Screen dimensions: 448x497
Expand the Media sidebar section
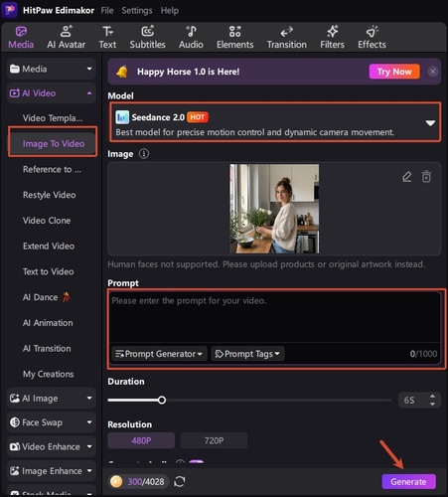click(x=52, y=69)
